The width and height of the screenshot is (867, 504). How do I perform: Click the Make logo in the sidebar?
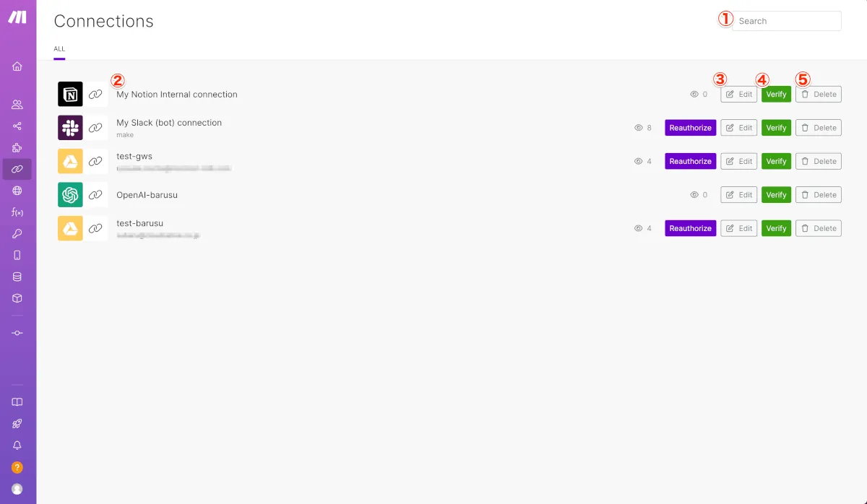[17, 17]
